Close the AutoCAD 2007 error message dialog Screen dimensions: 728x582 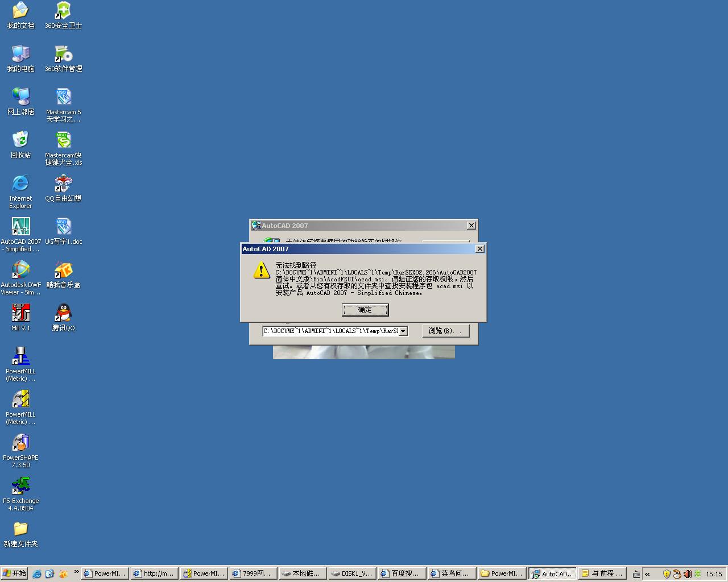pyautogui.click(x=480, y=248)
